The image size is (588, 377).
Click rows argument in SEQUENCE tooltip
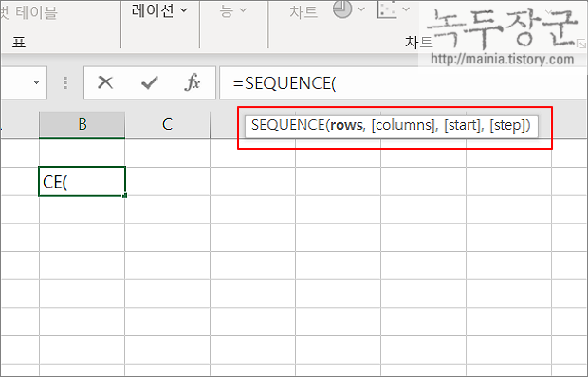(346, 125)
